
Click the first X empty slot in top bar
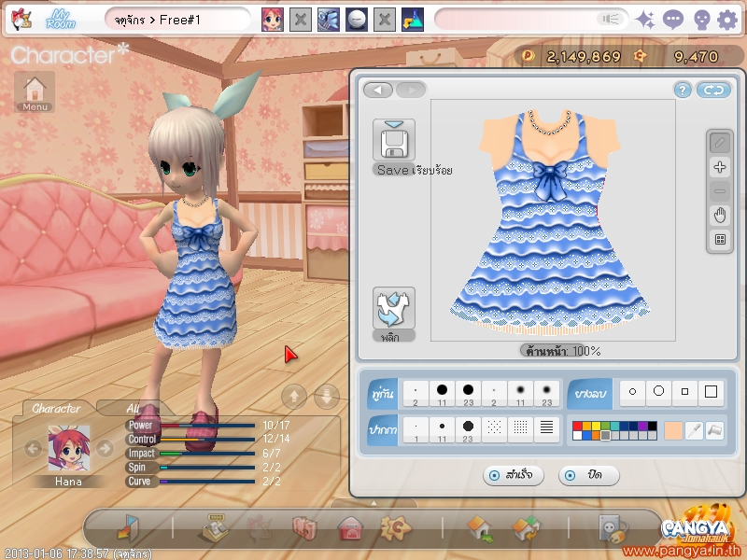click(301, 20)
